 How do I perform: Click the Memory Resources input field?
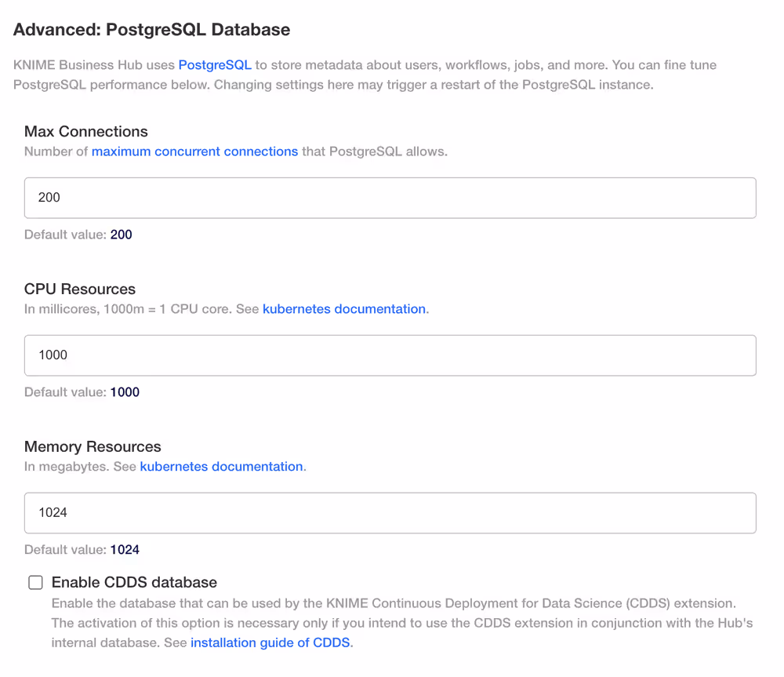(x=390, y=512)
